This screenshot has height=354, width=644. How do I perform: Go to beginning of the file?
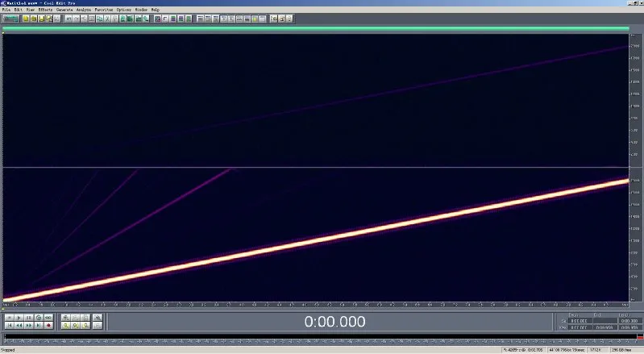click(9, 325)
